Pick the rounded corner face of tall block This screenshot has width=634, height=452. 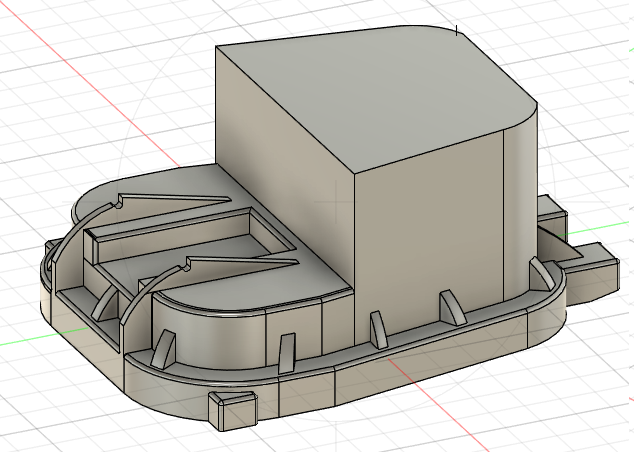pyautogui.click(x=520, y=200)
